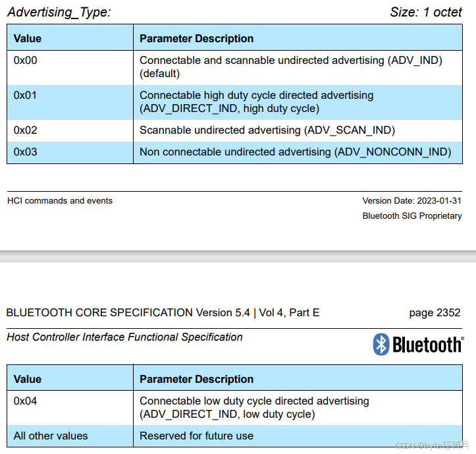Click the Host Controller Interface Functional Specification title
Screen dimensions: 476x454
pos(124,337)
